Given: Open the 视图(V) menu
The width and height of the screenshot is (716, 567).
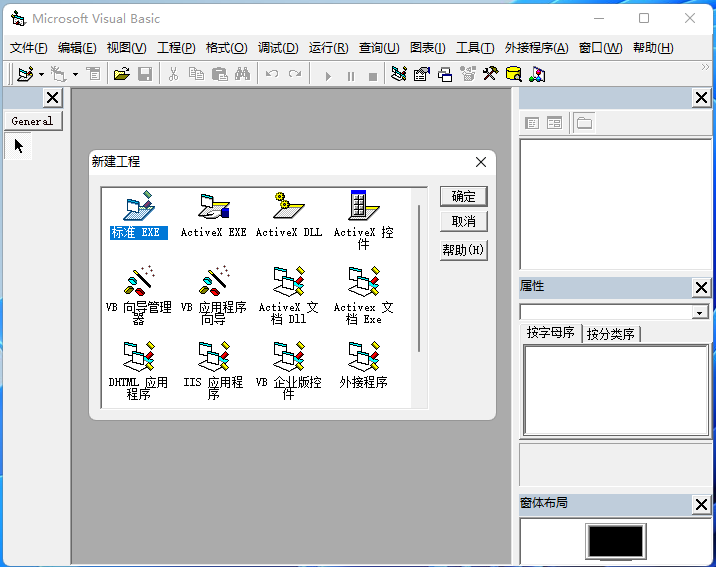Looking at the screenshot, I should [126, 48].
